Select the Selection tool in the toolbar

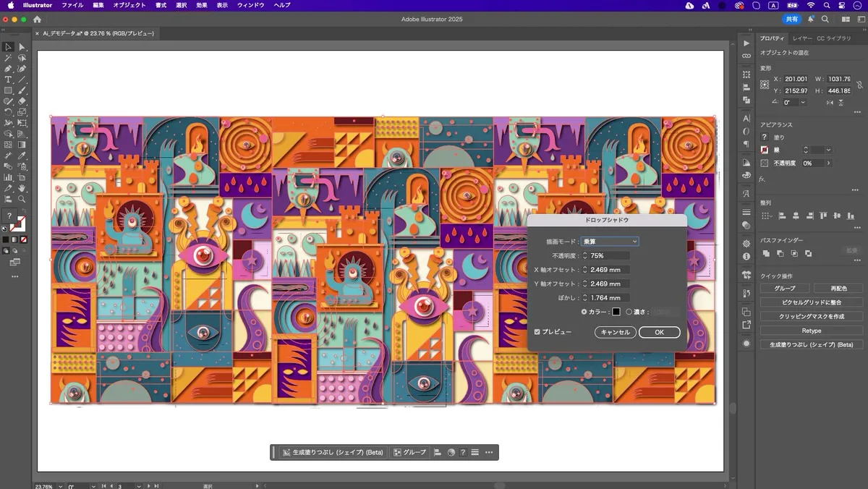(9, 47)
